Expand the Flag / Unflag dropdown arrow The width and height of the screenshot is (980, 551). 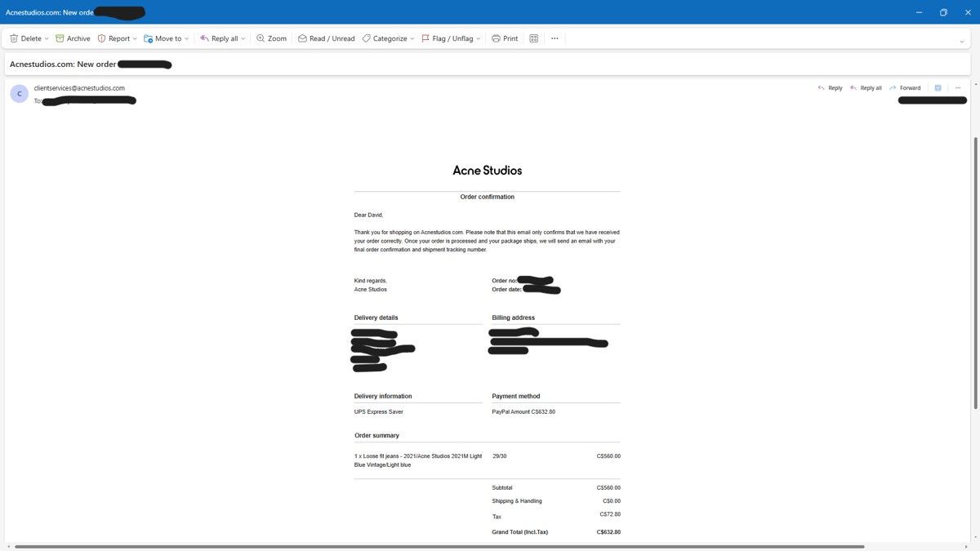[479, 38]
